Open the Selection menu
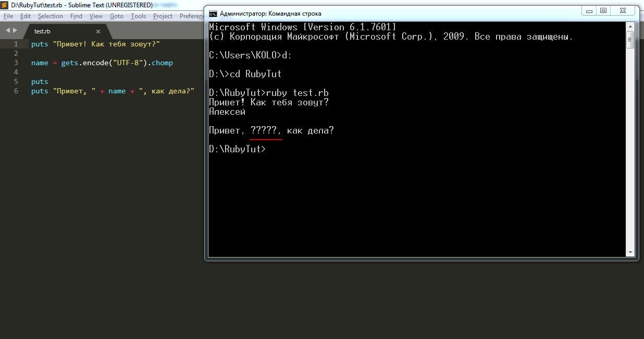 pos(51,16)
